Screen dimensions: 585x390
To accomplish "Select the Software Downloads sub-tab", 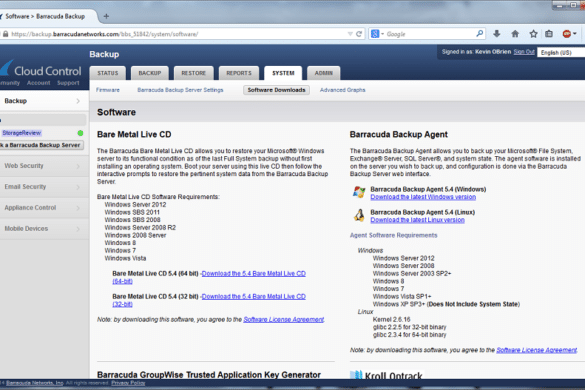I will coord(276,90).
